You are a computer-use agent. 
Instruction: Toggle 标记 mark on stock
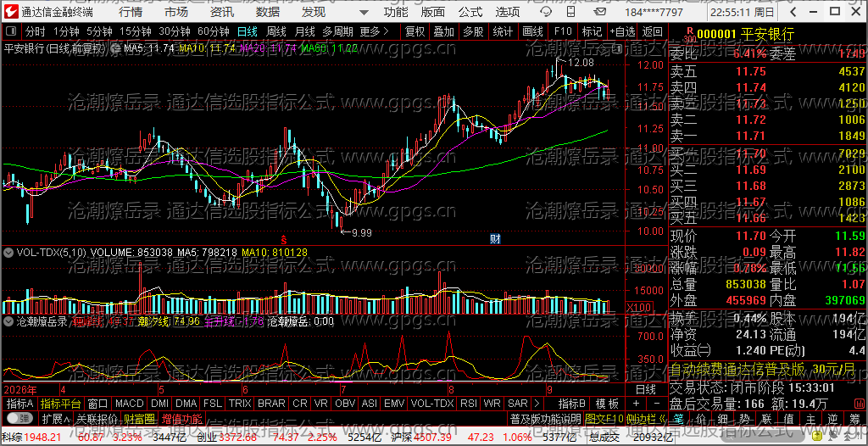592,31
